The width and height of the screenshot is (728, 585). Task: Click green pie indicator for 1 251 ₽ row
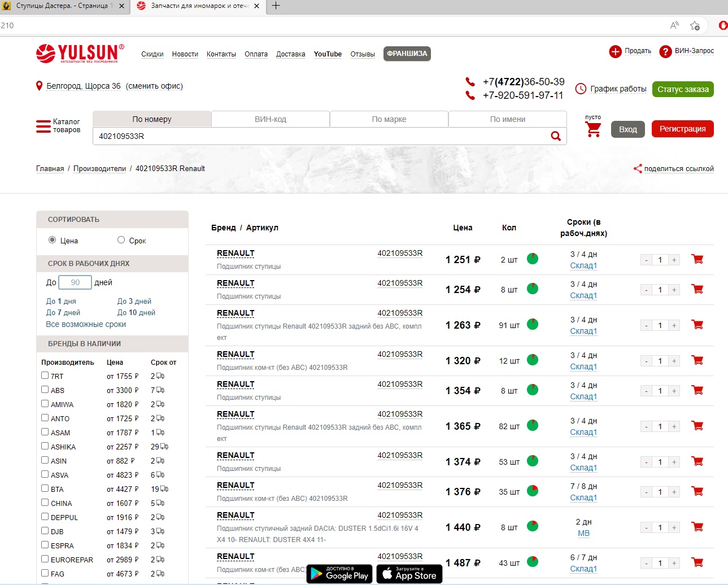(533, 259)
